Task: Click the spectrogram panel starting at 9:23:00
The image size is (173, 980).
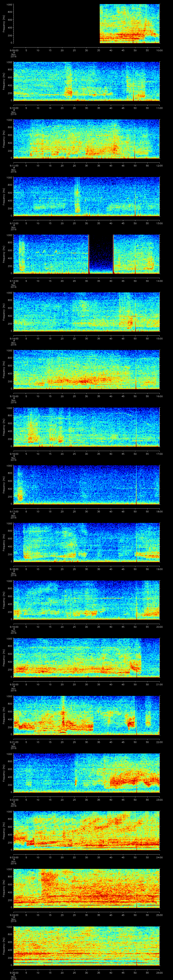Action: 87,831
